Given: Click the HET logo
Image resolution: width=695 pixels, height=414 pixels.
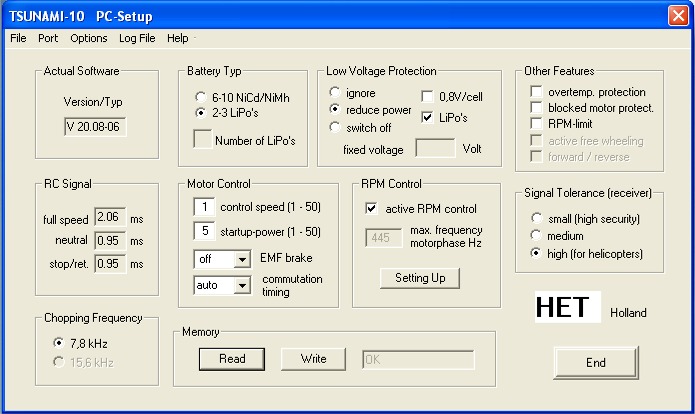Looking at the screenshot, I should click(567, 307).
